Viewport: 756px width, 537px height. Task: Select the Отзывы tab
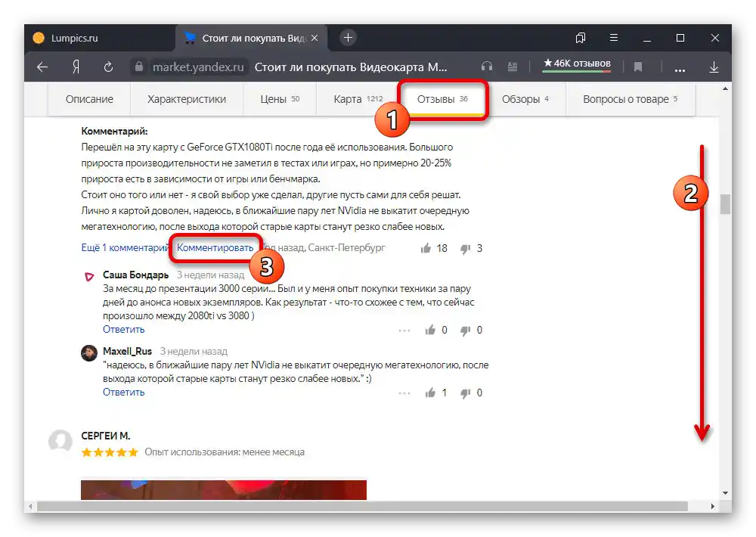pyautogui.click(x=442, y=99)
